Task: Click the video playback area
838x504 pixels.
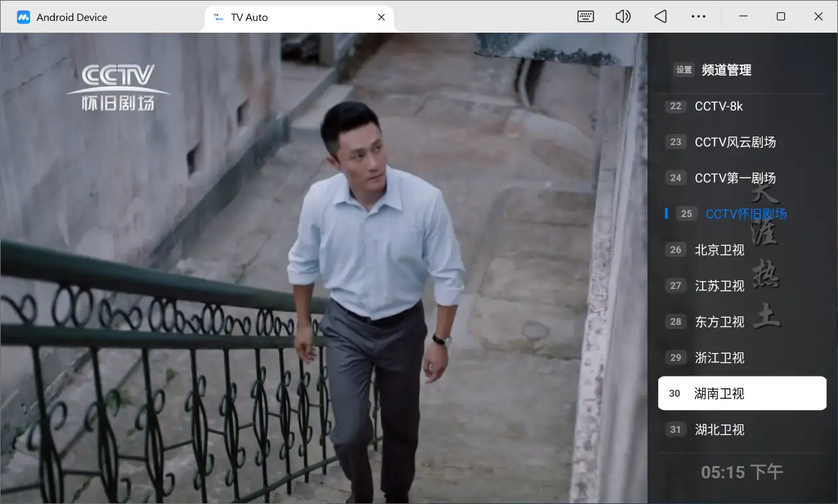Action: point(324,268)
